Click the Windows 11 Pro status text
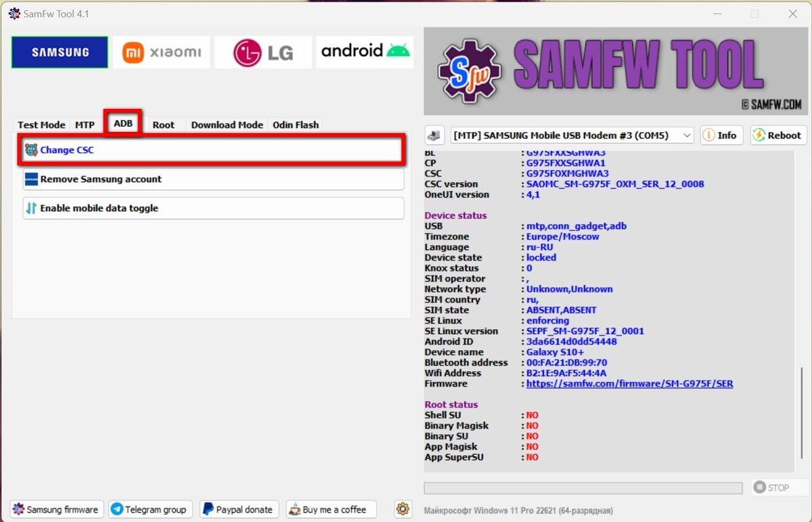 point(518,510)
